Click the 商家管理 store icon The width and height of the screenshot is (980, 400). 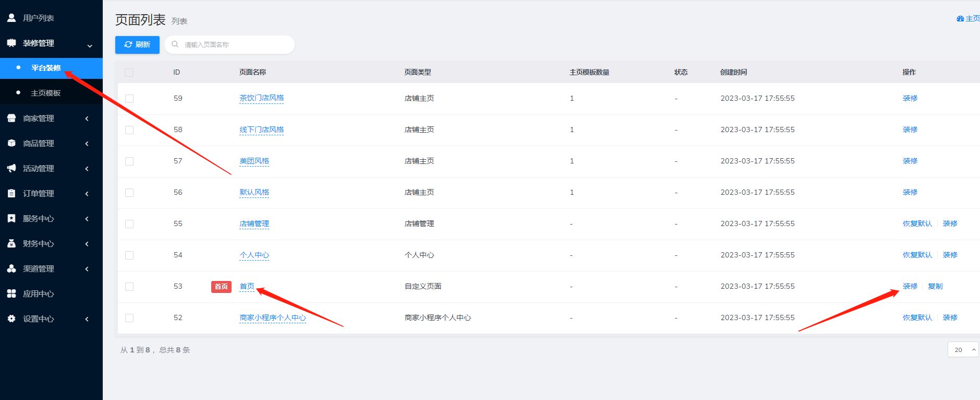click(11, 118)
